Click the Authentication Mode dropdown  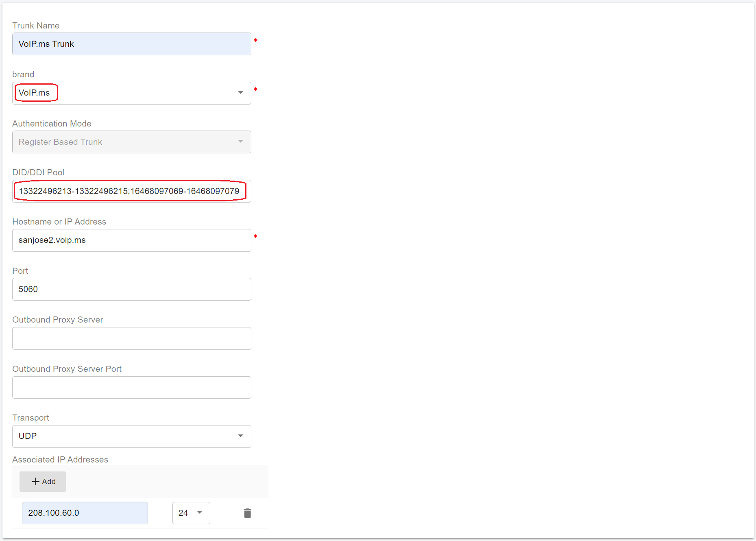tap(131, 142)
